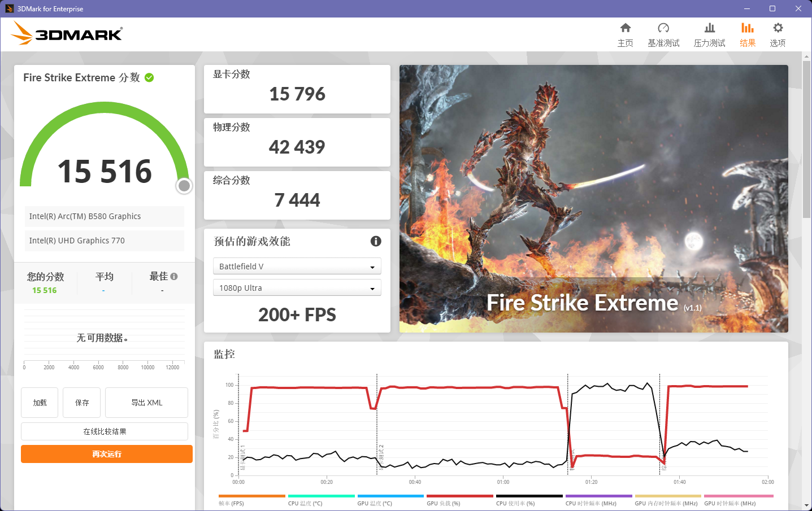Click the gray score gauge knob
812x511 pixels.
coord(184,186)
